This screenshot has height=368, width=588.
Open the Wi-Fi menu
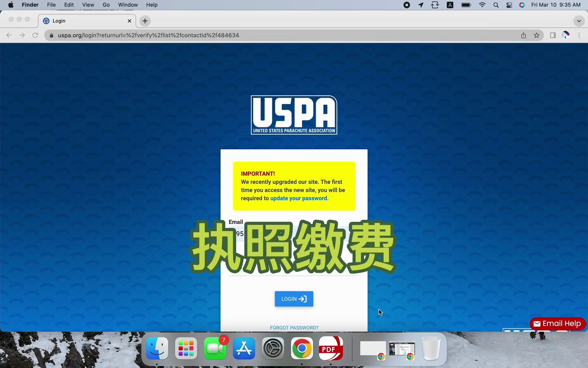482,5
